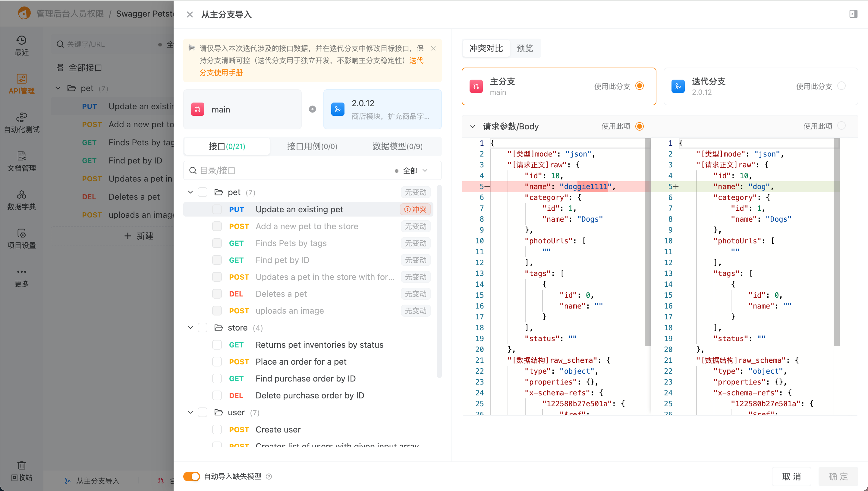Image resolution: width=868 pixels, height=491 pixels.
Task: Click the arrow between main and 2.0.12
Action: coord(312,109)
